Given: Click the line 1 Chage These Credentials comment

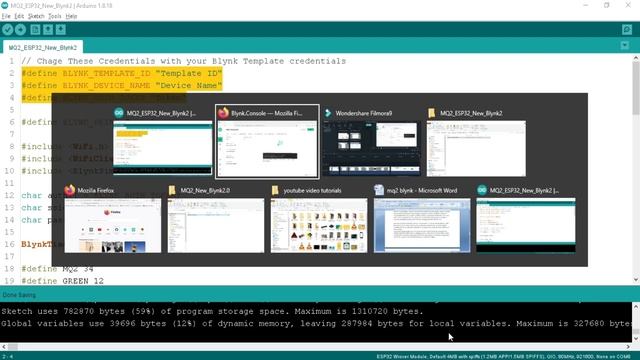Looking at the screenshot, I should (x=184, y=61).
